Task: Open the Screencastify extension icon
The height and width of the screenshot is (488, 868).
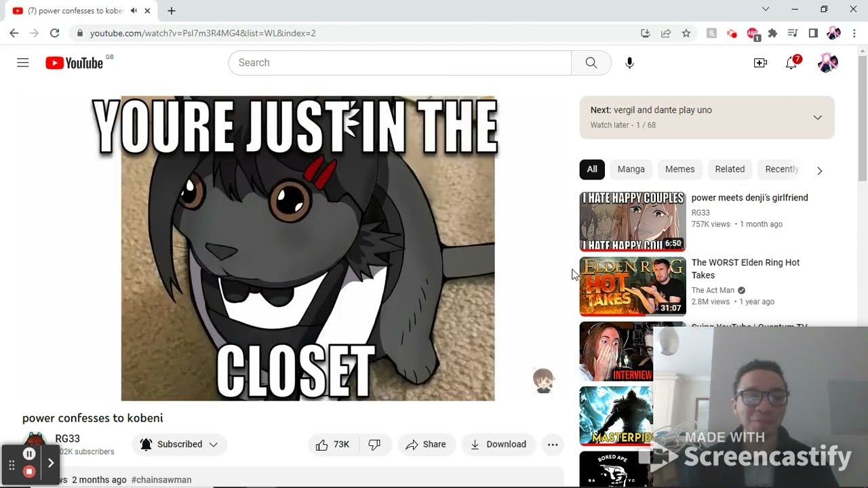Action: point(731,33)
